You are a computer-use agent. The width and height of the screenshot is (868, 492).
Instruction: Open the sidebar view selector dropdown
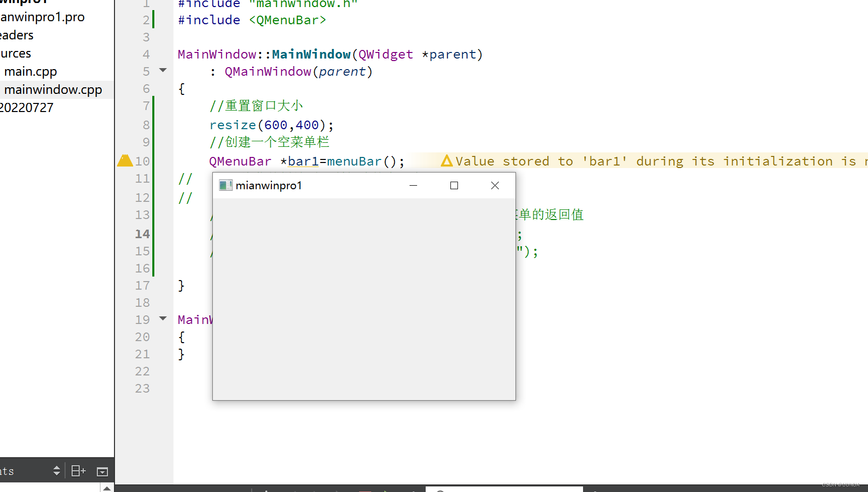(56, 471)
